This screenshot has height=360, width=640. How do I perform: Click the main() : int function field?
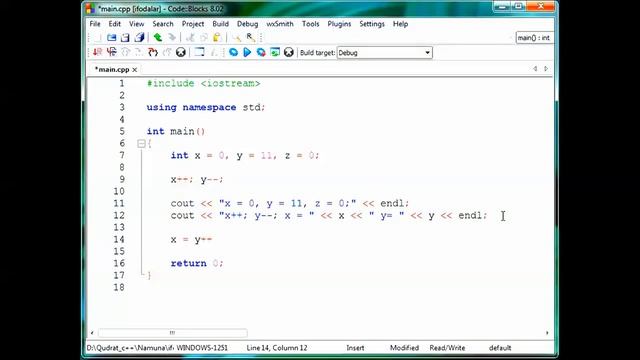(534, 38)
